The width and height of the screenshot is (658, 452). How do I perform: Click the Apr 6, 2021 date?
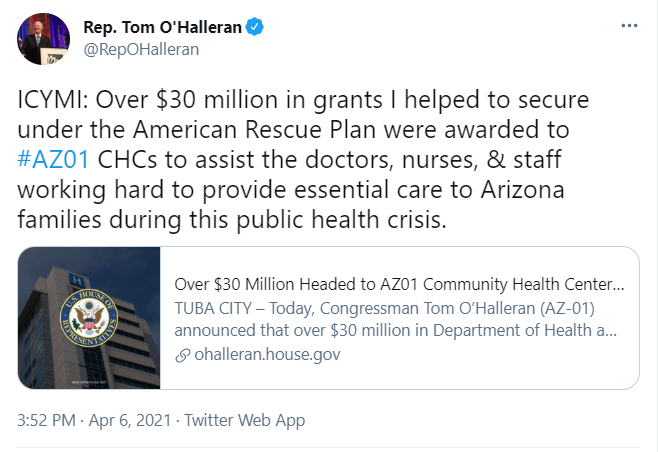click(130, 420)
